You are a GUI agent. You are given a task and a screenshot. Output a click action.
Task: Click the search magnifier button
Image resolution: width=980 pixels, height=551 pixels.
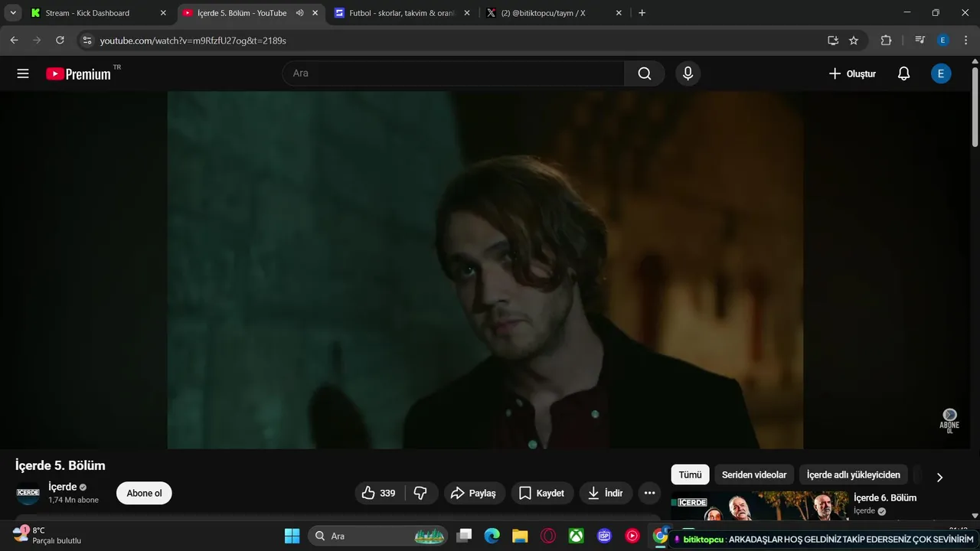(x=645, y=73)
